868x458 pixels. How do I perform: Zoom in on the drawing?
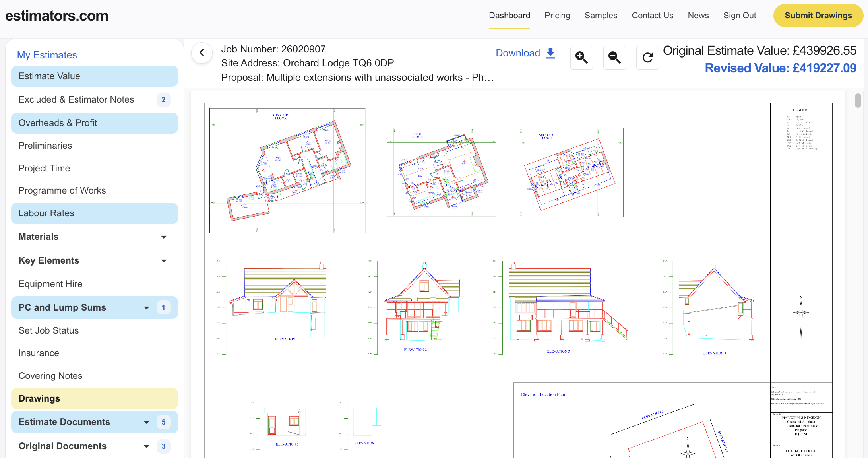(581, 58)
